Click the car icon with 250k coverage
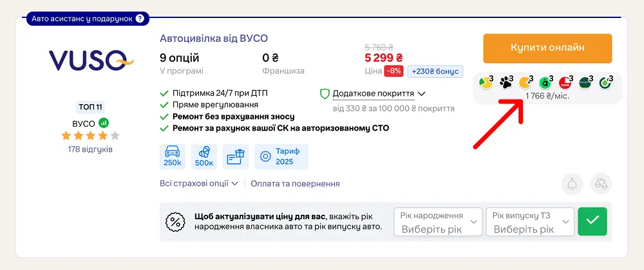 pyautogui.click(x=173, y=156)
